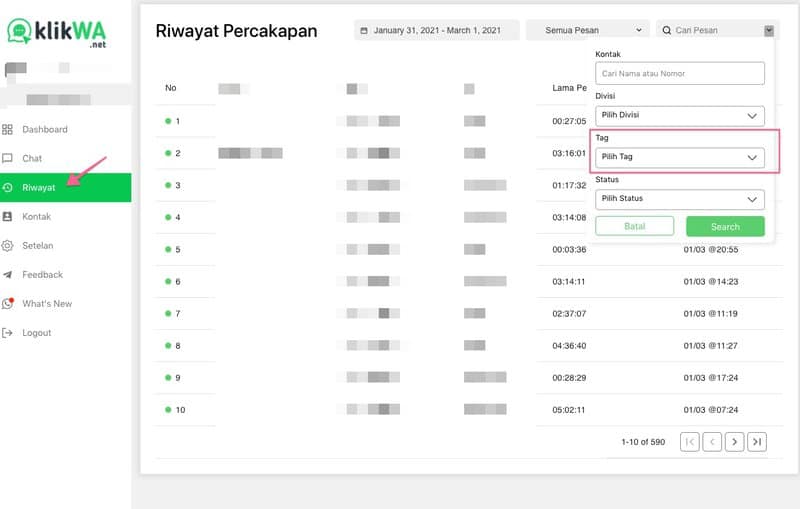Click timestamp 01/03 @07:24

coord(711,410)
